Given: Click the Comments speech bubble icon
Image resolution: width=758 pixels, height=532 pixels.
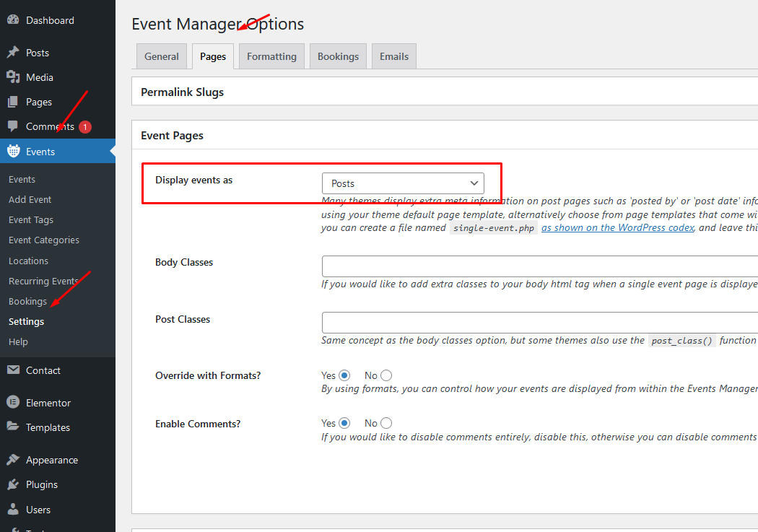Looking at the screenshot, I should point(13,126).
